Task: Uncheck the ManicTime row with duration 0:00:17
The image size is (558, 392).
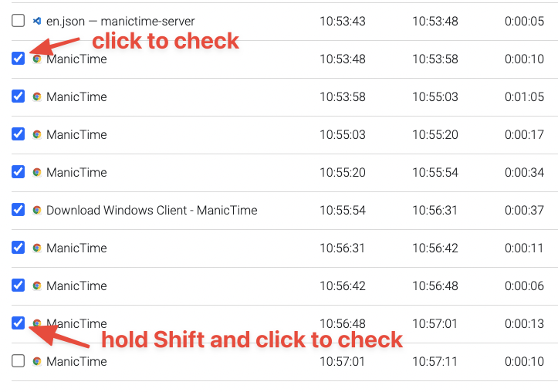Action: point(19,134)
